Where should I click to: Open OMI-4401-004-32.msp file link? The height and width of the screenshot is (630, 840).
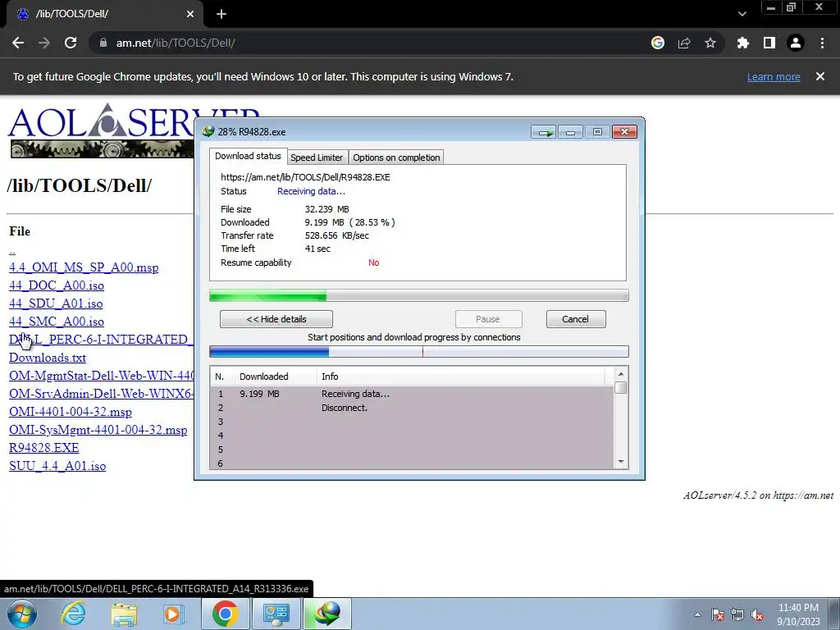(x=71, y=412)
